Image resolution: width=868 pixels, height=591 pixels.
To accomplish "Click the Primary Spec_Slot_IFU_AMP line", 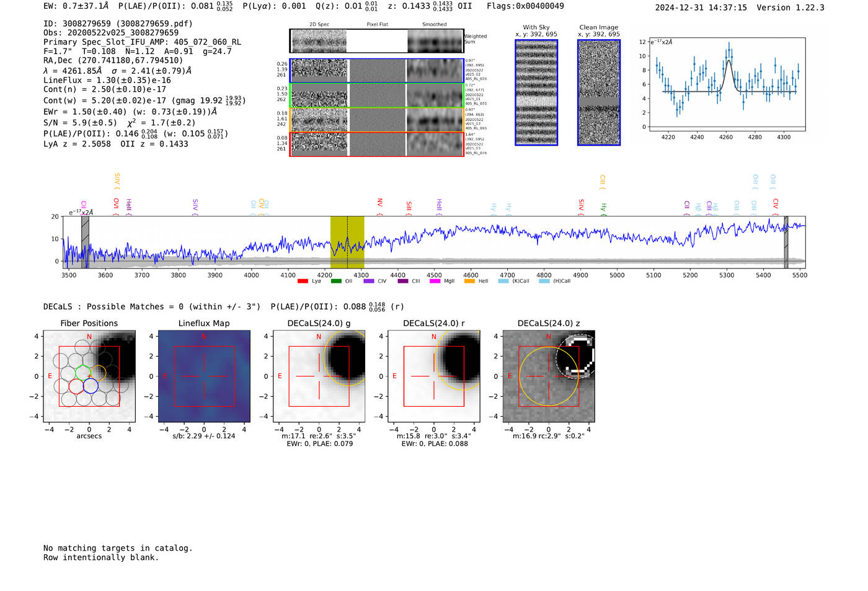I will [x=143, y=42].
